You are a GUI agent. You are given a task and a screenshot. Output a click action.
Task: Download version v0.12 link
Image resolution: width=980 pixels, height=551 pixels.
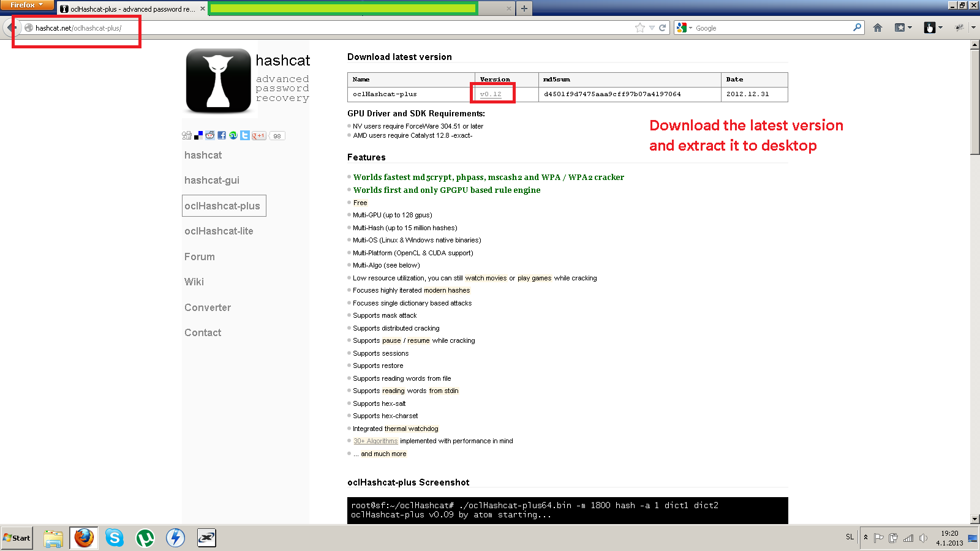coord(491,94)
